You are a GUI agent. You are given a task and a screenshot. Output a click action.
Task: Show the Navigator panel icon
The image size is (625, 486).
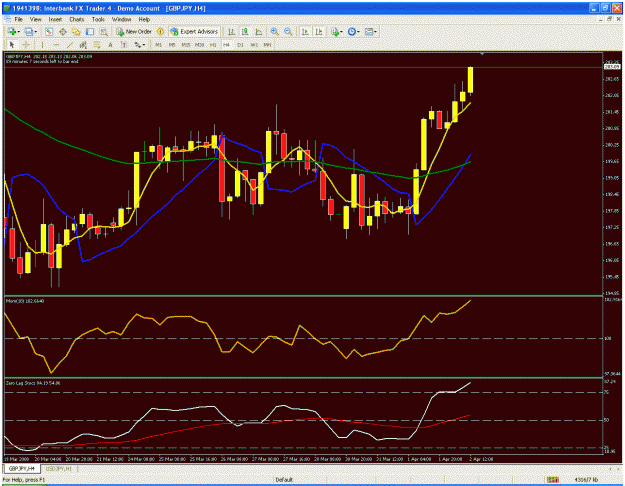click(x=76, y=31)
